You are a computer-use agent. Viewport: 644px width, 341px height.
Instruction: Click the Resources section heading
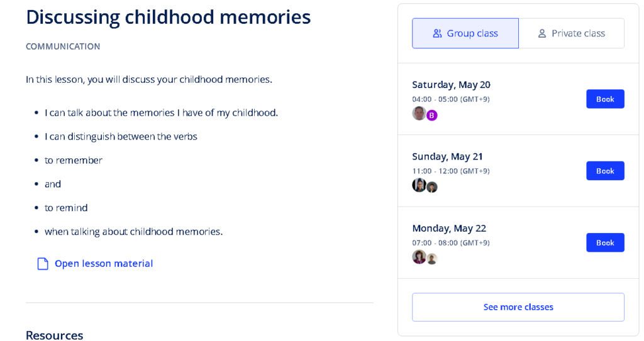[54, 335]
